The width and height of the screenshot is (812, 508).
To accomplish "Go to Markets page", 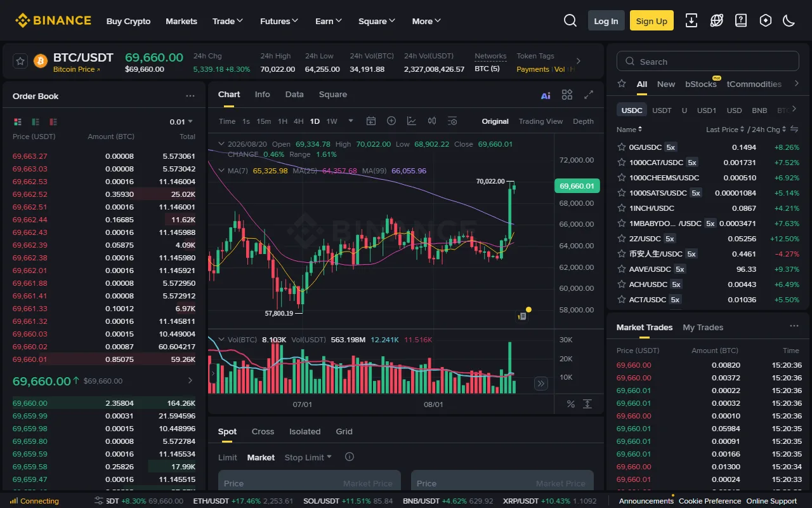I will (x=181, y=21).
